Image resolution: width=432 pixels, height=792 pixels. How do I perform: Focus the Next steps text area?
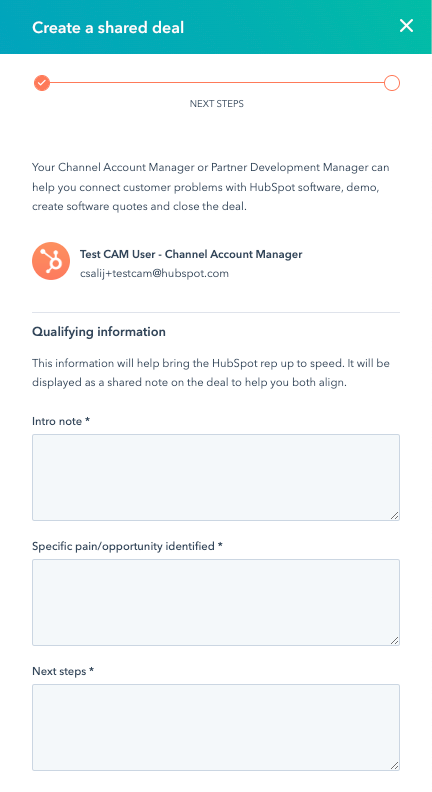(x=216, y=727)
